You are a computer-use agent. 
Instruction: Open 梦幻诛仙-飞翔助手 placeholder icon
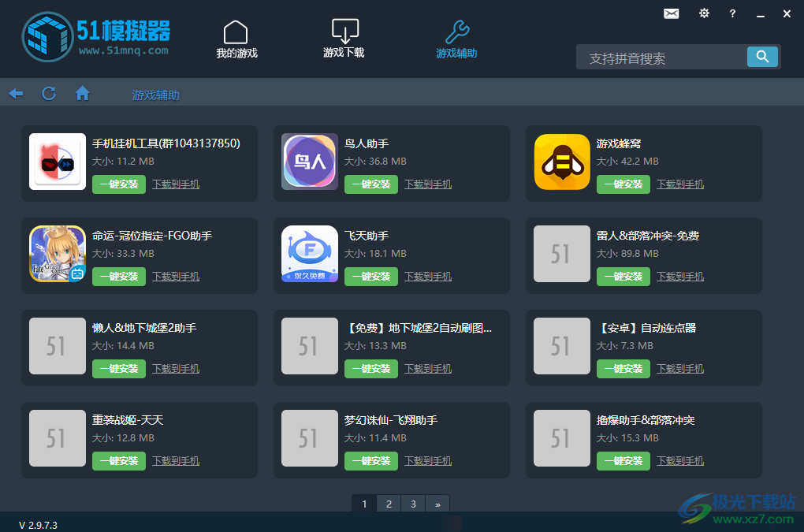[310, 438]
